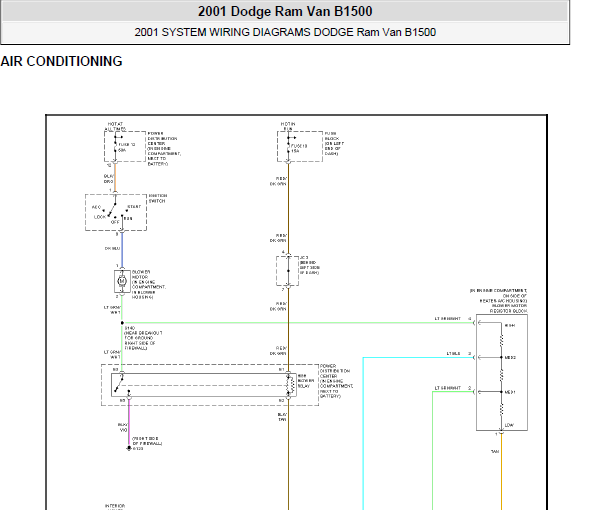Click the "BLK/TAN" wire label

(282, 417)
